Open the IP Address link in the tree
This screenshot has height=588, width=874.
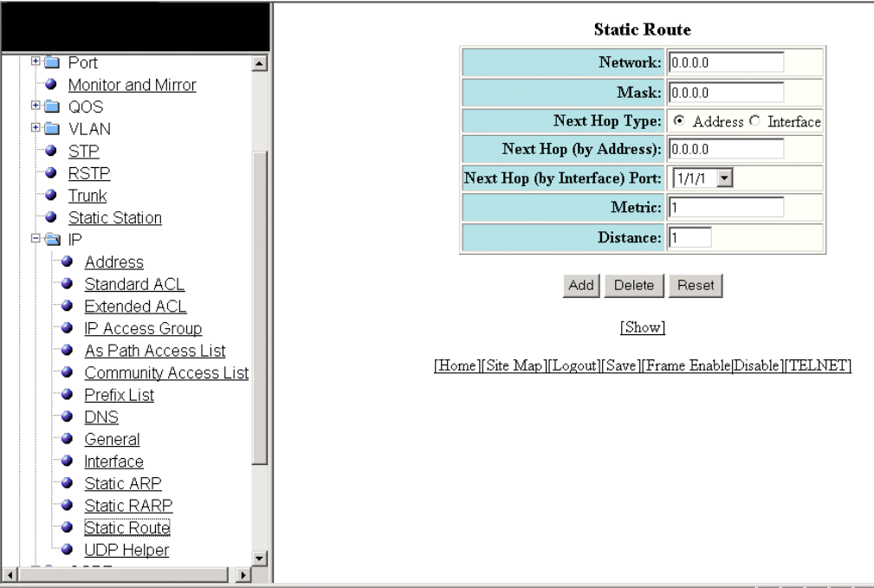tap(113, 262)
